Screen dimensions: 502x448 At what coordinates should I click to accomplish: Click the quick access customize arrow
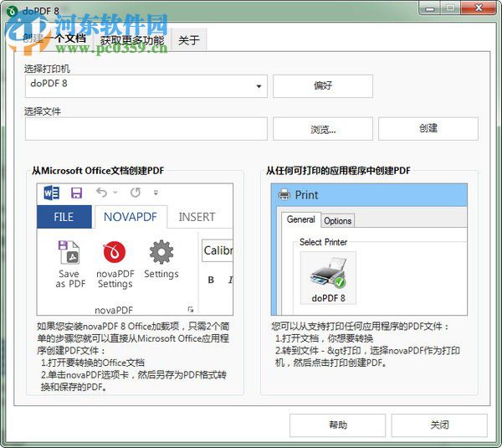(x=156, y=193)
